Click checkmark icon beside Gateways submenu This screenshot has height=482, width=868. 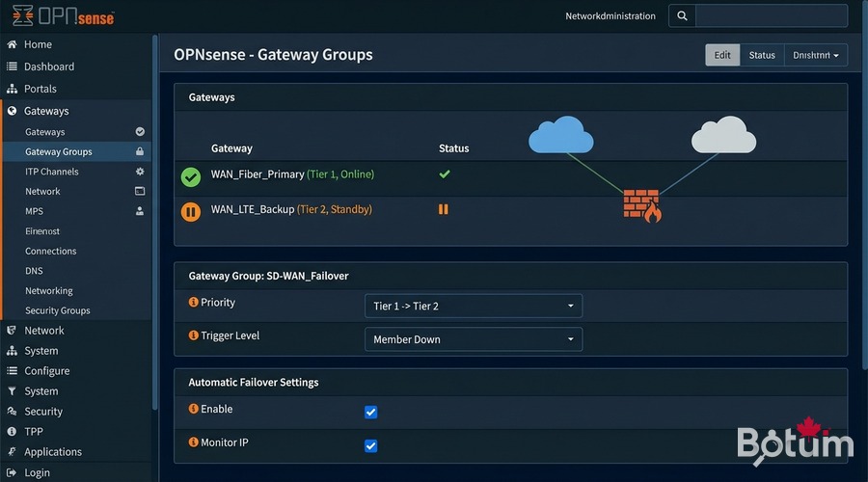[140, 132]
